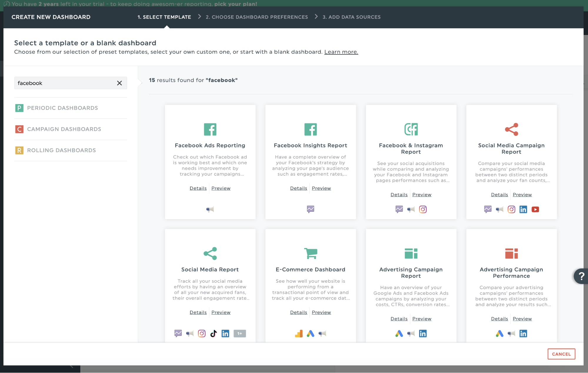Select the Rolling Dashboards category
Viewport: 588px width, 373px height.
[x=71, y=150]
